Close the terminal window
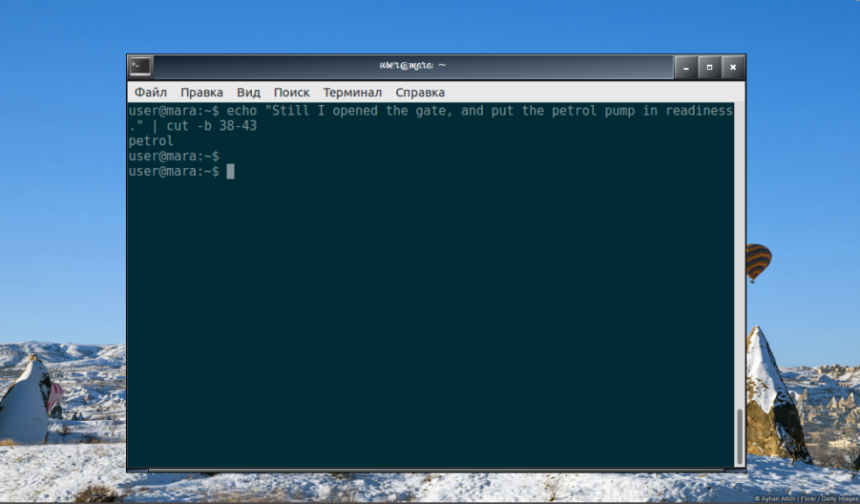Screen dimensions: 860x504 click(x=733, y=67)
